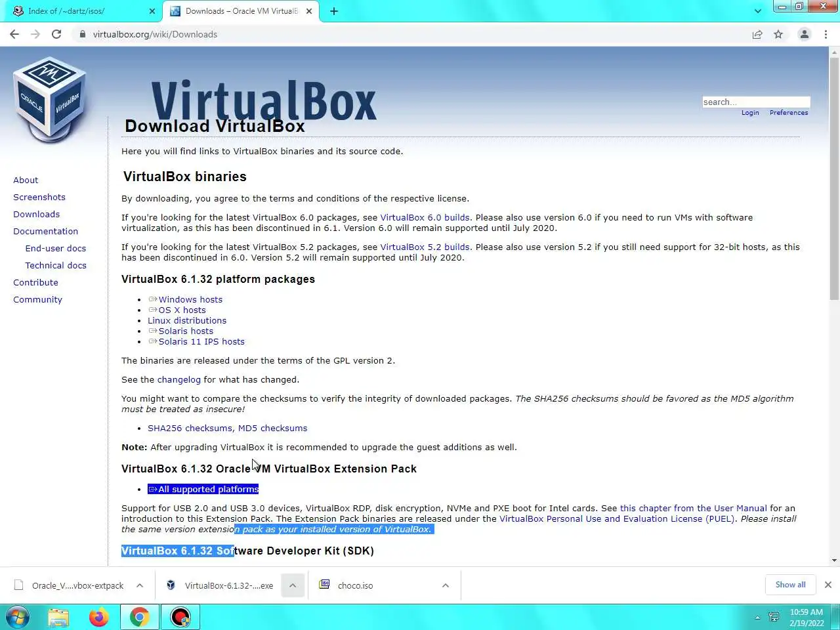This screenshot has width=840, height=630.
Task: Open the downloaded Oracle_V...vbox-extpack file
Action: coord(69,585)
